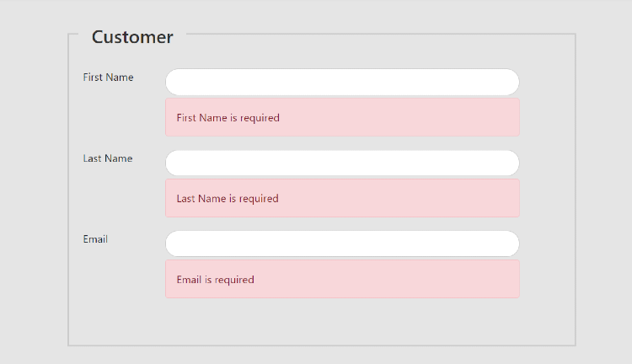Click the "First Name" field label
Viewport: 632px width, 364px height.
pos(108,78)
